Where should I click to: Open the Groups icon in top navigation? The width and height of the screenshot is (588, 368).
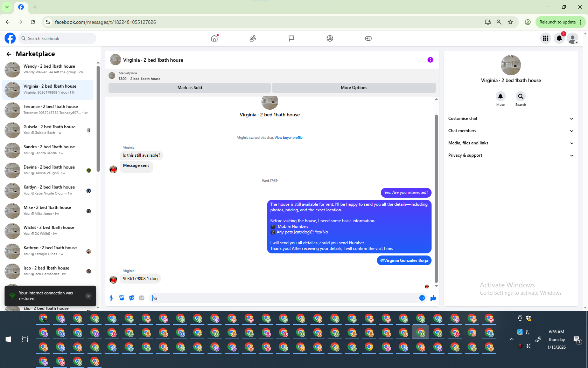point(330,39)
